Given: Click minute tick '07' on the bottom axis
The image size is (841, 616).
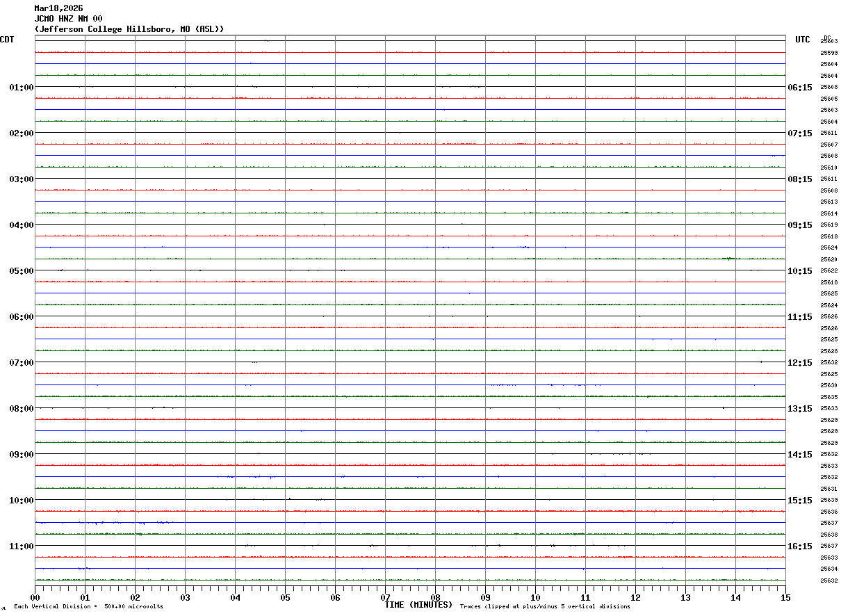Looking at the screenshot, I should click(x=385, y=597).
